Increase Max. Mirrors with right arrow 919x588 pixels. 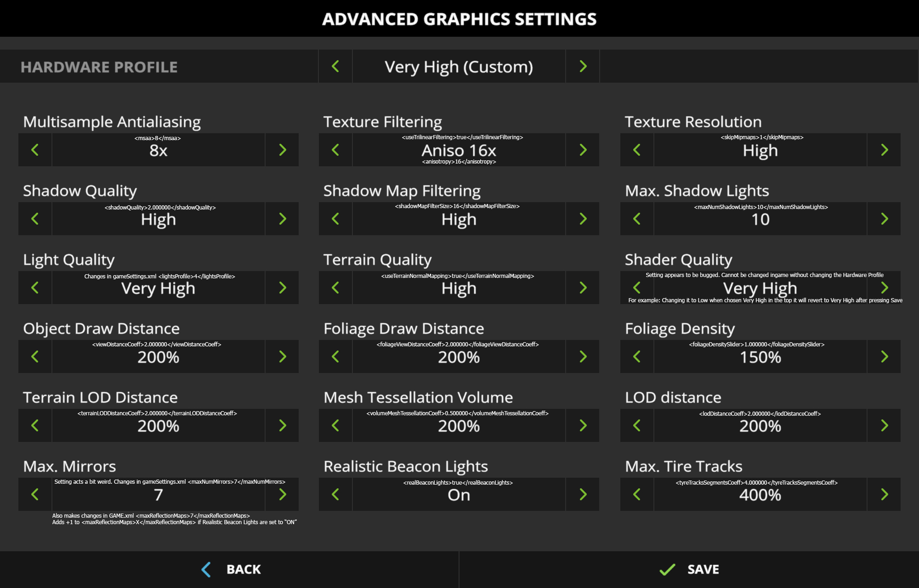pyautogui.click(x=282, y=494)
